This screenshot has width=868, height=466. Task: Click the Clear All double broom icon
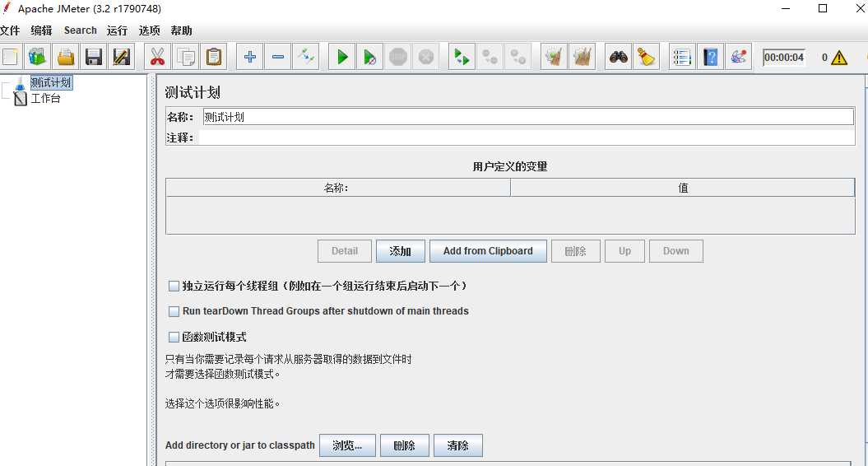click(x=582, y=57)
